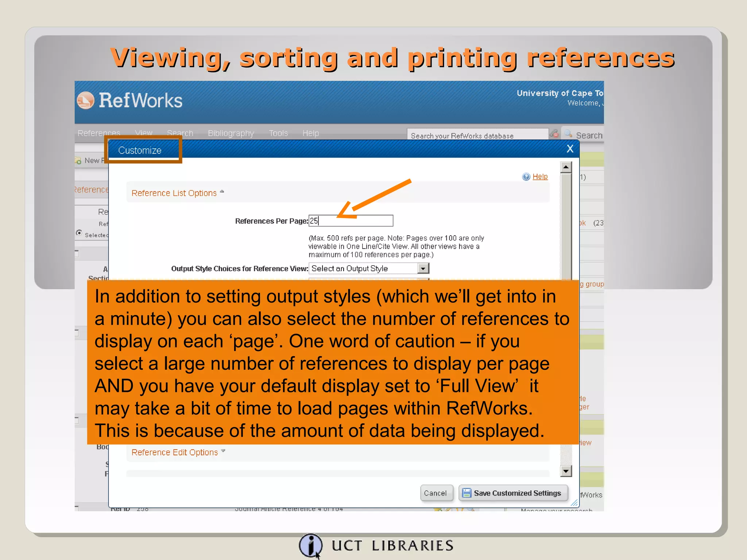Click the attachment search icon beside the search box
747x560 pixels.
[554, 134]
